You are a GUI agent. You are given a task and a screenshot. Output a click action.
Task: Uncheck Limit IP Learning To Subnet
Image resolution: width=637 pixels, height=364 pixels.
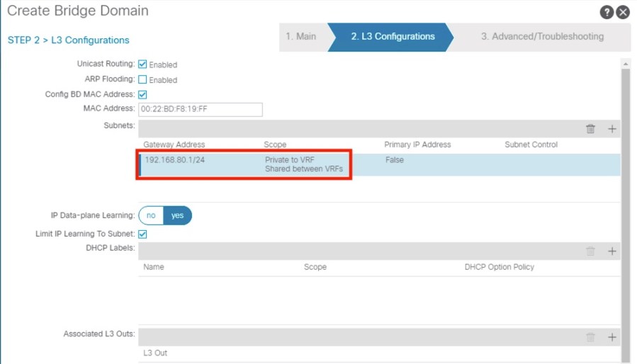pyautogui.click(x=142, y=234)
